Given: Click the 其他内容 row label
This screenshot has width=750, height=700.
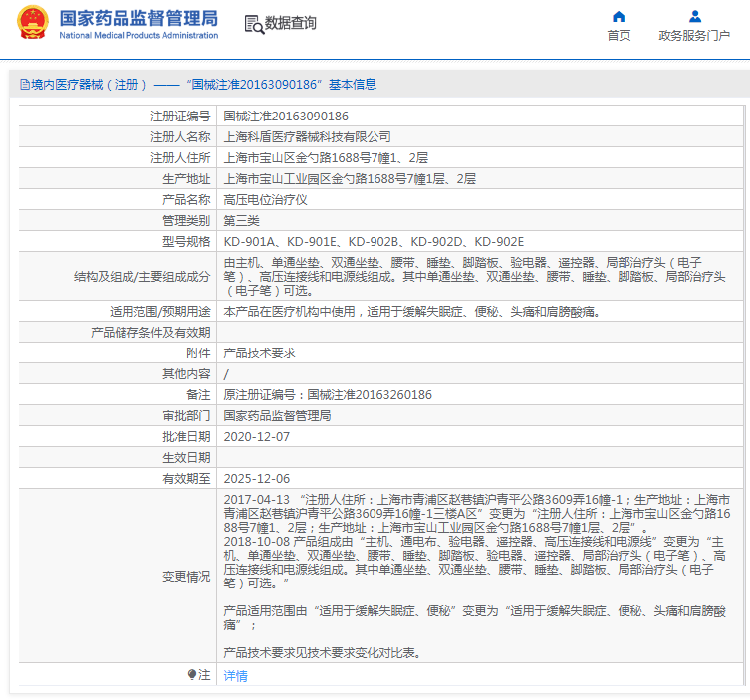Looking at the screenshot, I should [x=186, y=374].
